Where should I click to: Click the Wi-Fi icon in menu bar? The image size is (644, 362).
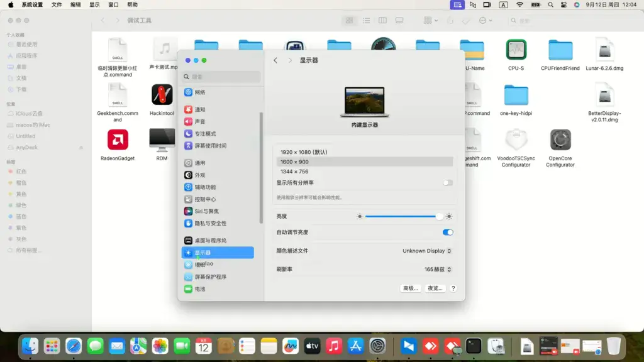tap(519, 4)
